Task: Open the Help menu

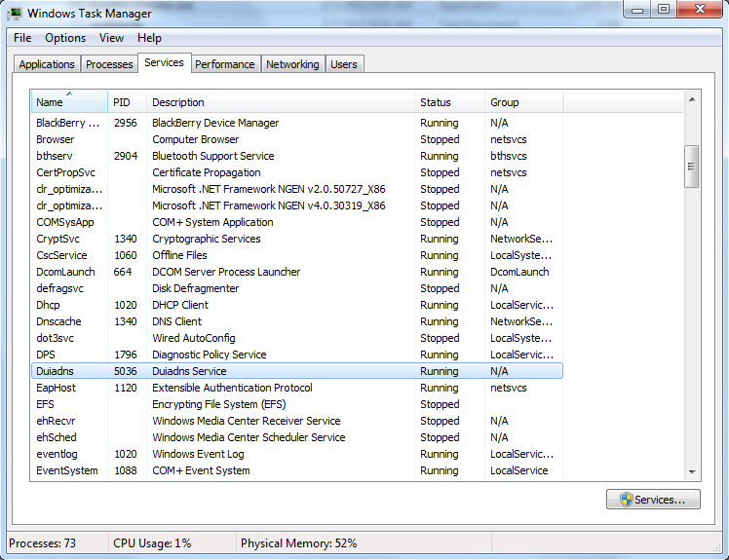Action: tap(149, 38)
